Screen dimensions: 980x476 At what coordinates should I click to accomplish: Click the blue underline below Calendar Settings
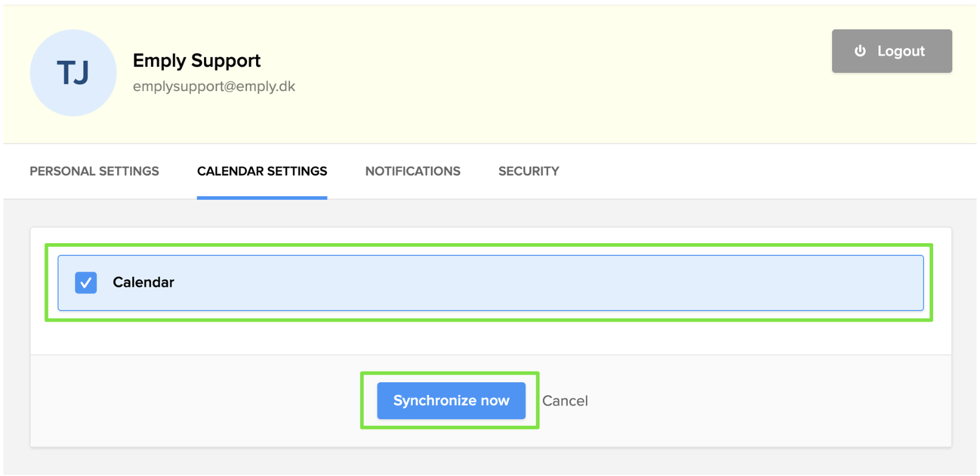pos(262,197)
